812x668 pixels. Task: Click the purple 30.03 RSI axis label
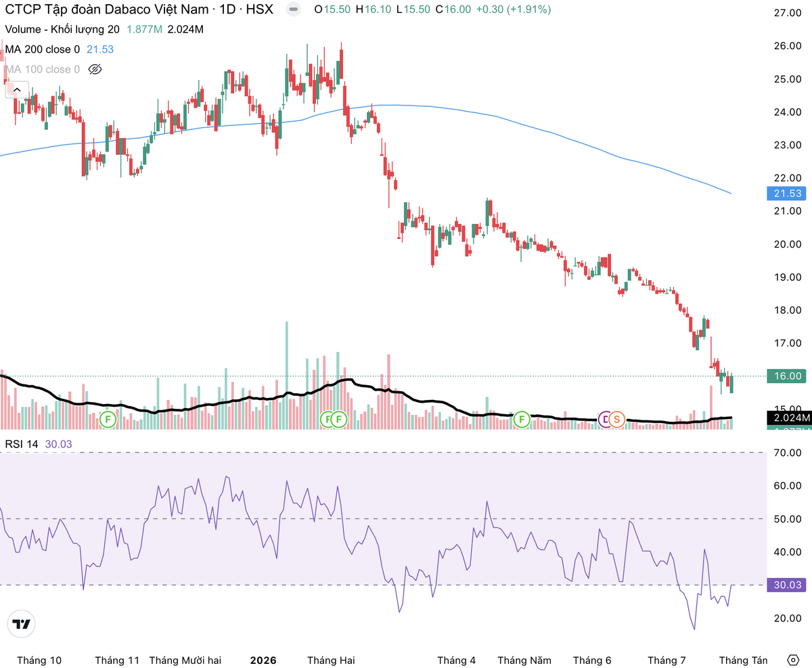coord(786,585)
